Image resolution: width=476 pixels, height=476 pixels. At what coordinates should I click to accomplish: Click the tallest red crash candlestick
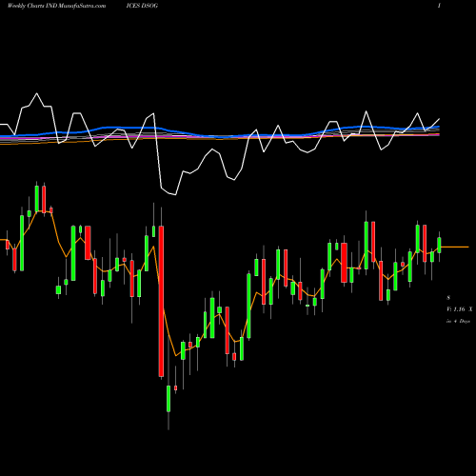tap(161, 301)
